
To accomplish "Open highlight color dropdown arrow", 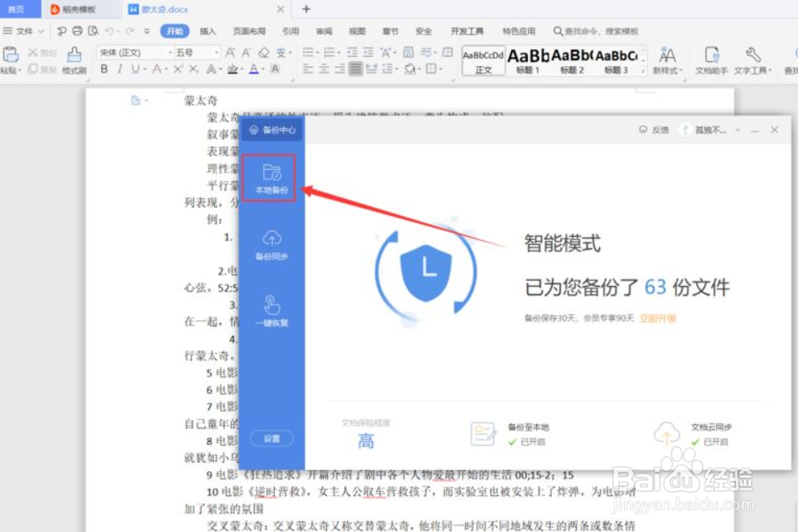I will 242,69.
